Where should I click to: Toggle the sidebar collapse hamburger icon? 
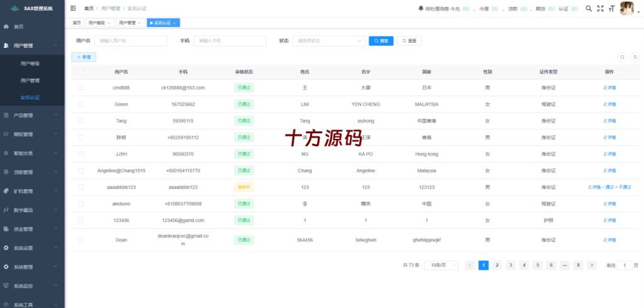[73, 8]
